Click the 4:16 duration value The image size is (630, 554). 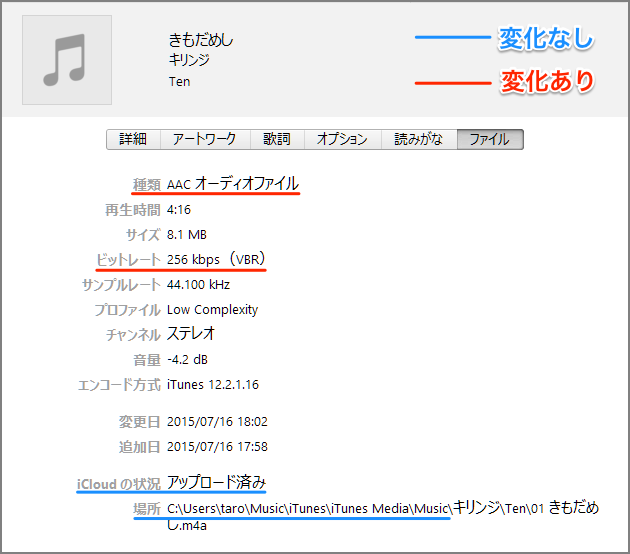pyautogui.click(x=179, y=210)
